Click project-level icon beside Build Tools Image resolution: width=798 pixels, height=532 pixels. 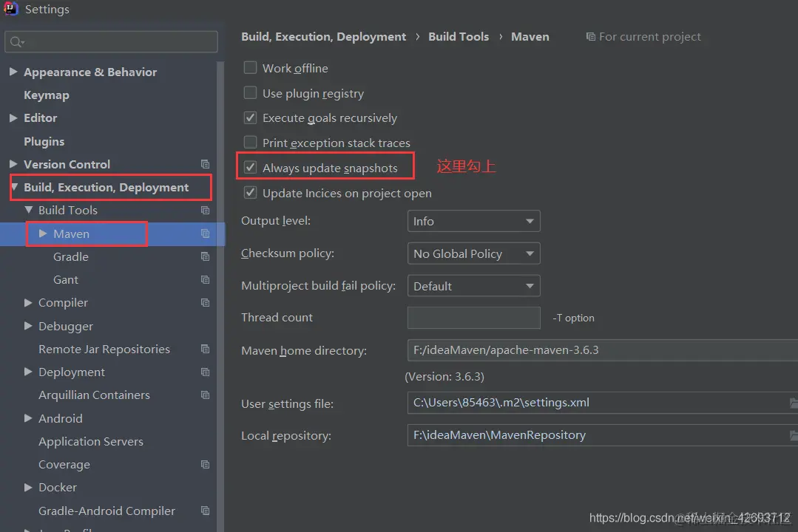(x=205, y=210)
